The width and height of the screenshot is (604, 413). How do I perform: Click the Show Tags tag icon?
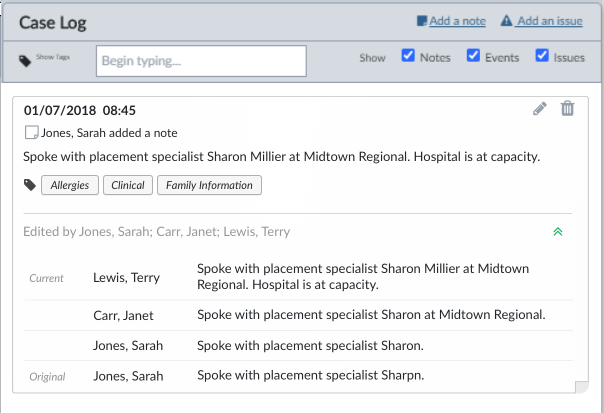(x=25, y=61)
